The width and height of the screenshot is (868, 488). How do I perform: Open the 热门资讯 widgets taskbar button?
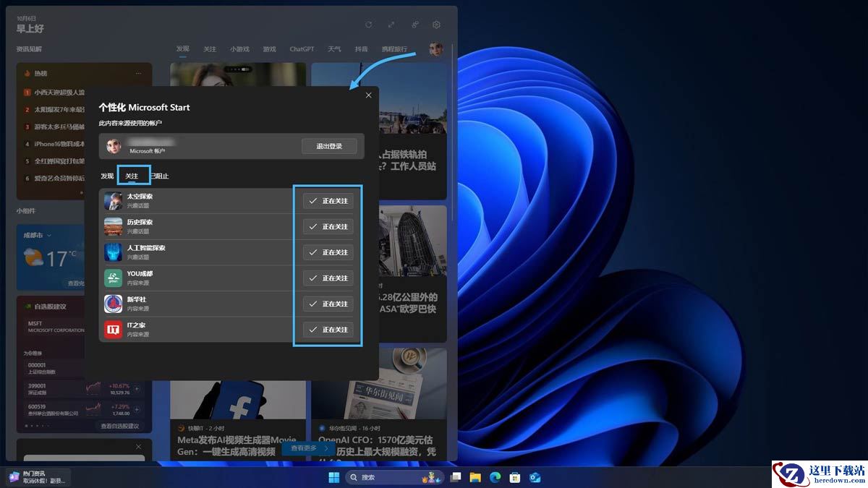coord(38,477)
